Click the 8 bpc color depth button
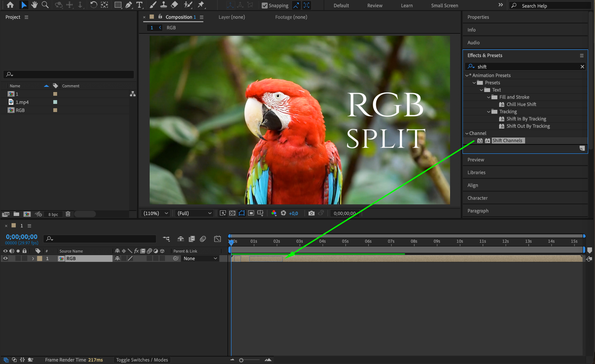This screenshot has width=595, height=364. click(53, 214)
